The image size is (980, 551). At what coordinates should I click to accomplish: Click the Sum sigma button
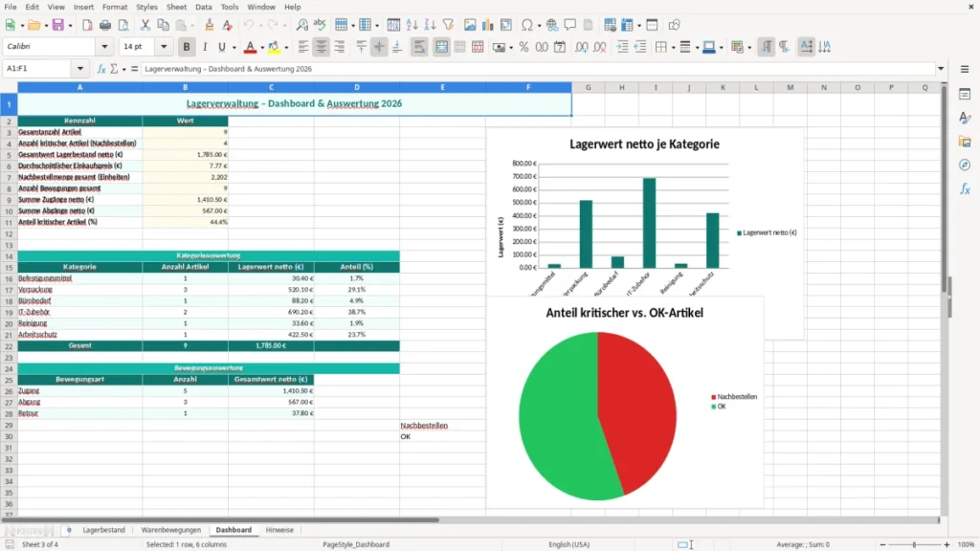coord(114,69)
